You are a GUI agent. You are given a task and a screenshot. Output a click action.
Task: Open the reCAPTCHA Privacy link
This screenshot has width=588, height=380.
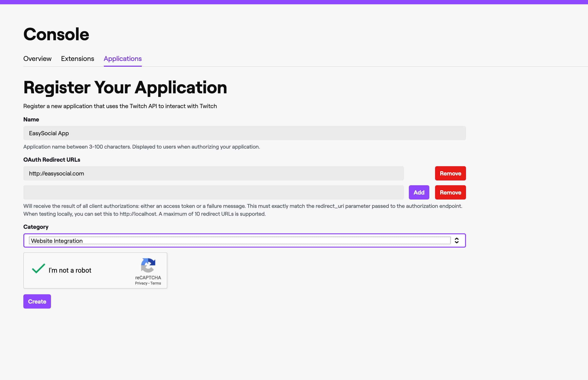tap(141, 283)
